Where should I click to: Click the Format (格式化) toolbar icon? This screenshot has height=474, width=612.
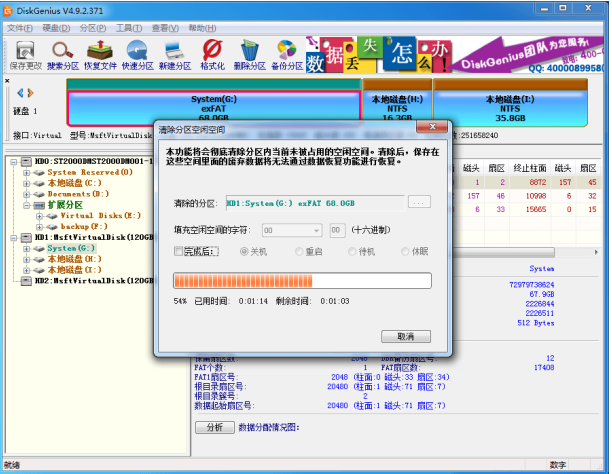tap(212, 56)
